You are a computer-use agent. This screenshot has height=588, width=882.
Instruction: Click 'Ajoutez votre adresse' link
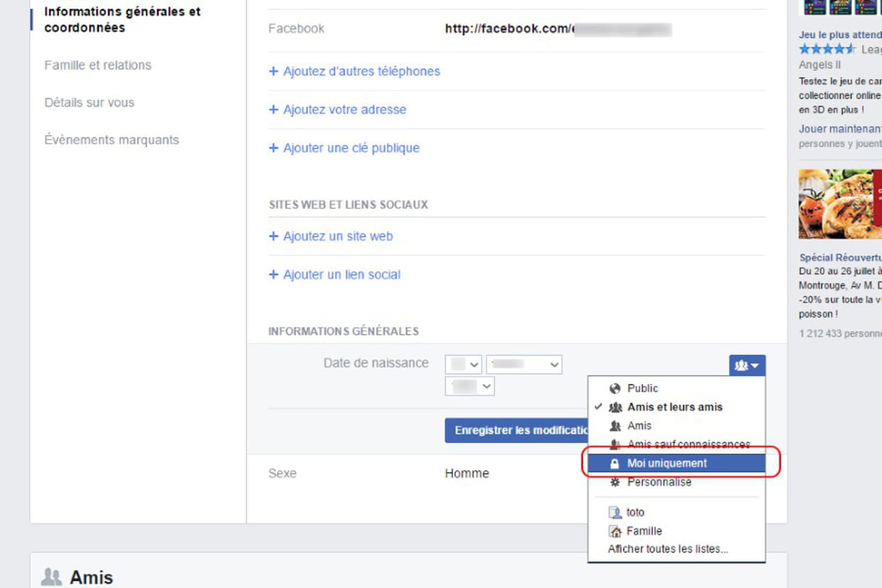click(x=344, y=109)
